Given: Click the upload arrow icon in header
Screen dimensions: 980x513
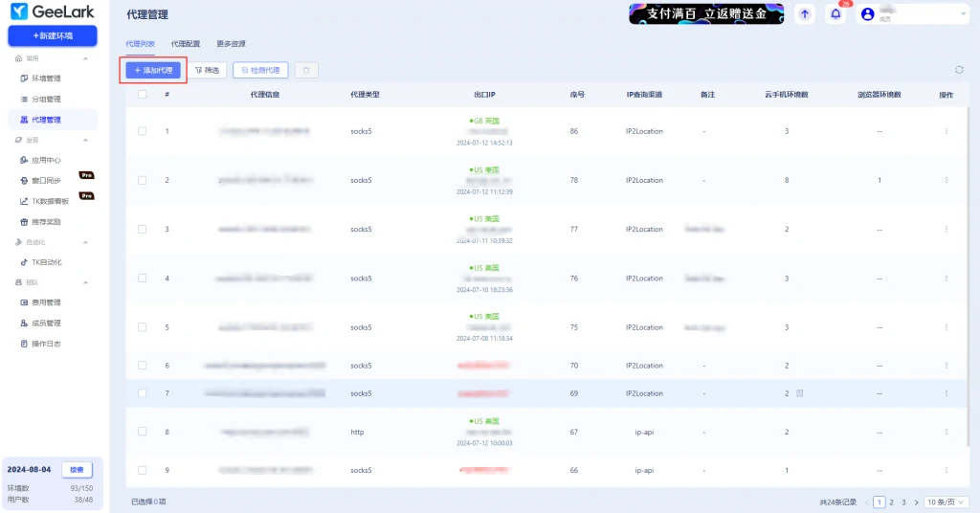Looking at the screenshot, I should click(804, 13).
